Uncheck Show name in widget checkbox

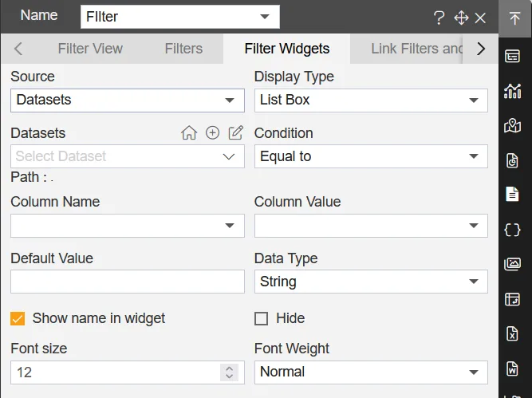18,319
